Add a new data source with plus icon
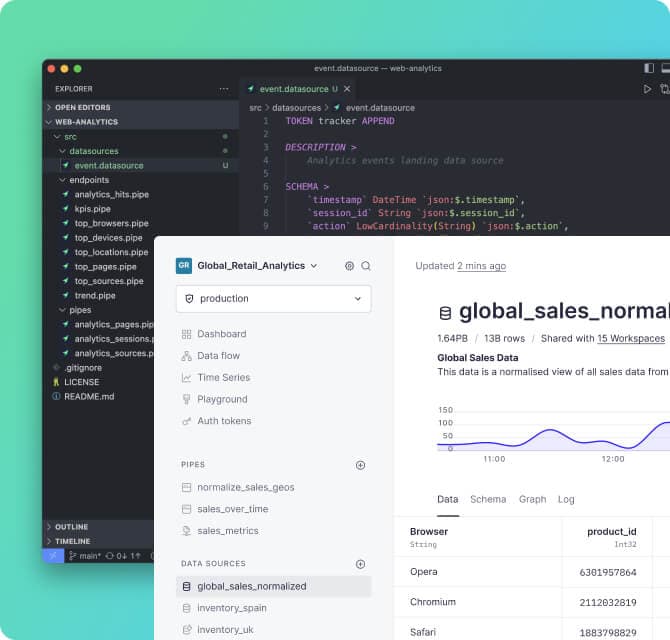670x640 pixels. [x=360, y=564]
